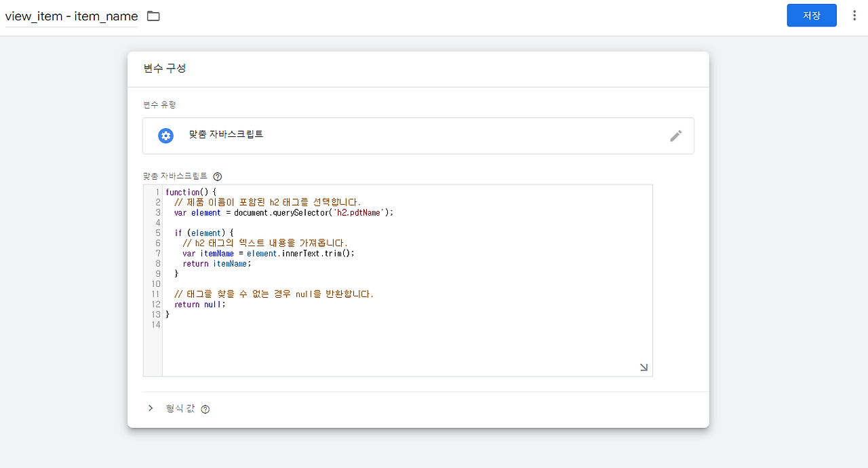The image size is (868, 468).
Task: Click the resize handle of the code editor
Action: (x=642, y=367)
